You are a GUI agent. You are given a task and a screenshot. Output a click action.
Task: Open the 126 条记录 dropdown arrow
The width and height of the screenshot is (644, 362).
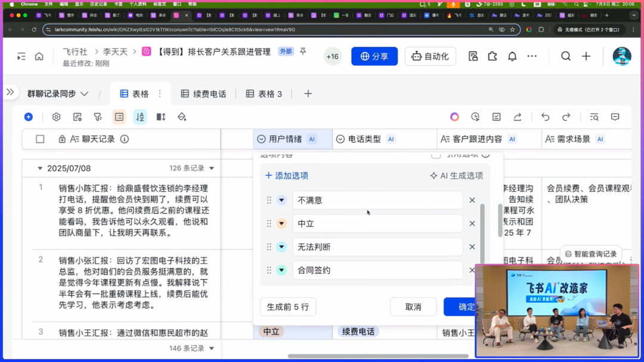(212, 168)
